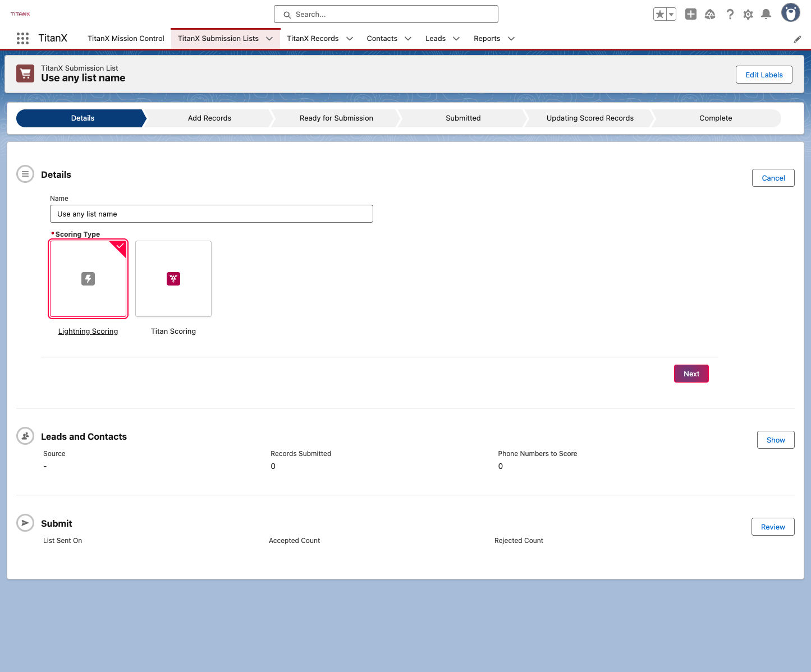Screen dimensions: 811x672
Task: Select the Add Records path step
Action: pos(209,118)
